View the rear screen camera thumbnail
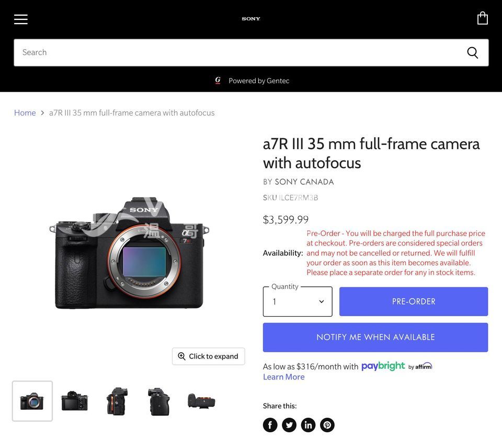 tap(74, 401)
